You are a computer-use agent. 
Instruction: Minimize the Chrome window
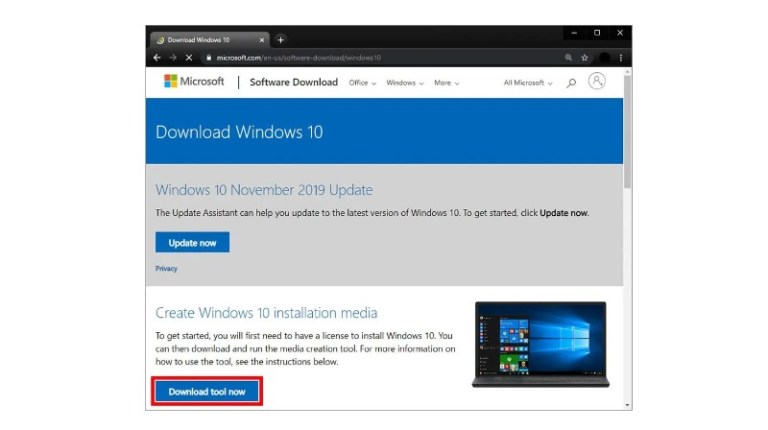574,33
